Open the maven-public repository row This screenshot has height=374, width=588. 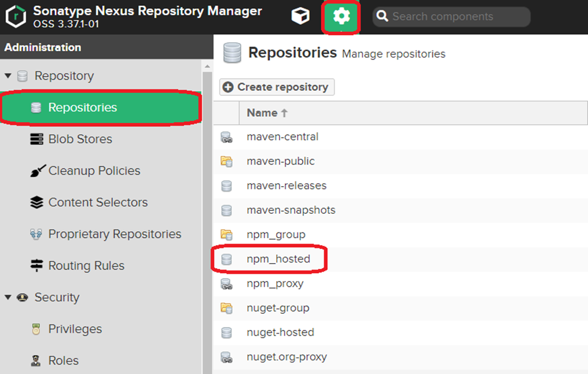(400, 161)
